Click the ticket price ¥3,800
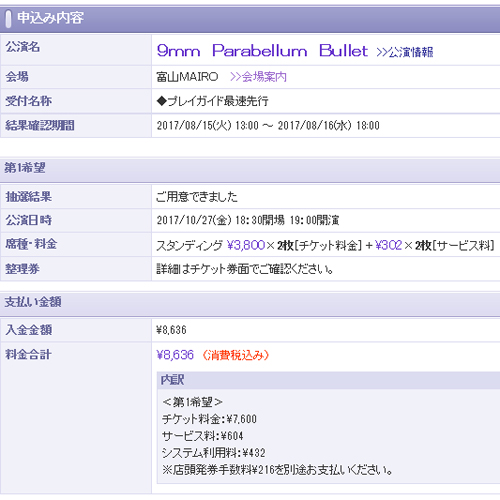 246,245
